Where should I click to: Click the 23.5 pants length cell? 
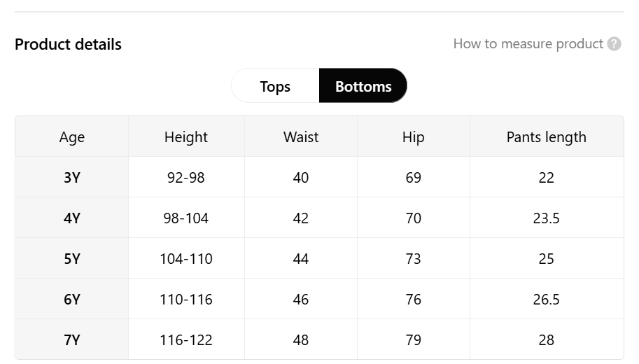pos(547,218)
